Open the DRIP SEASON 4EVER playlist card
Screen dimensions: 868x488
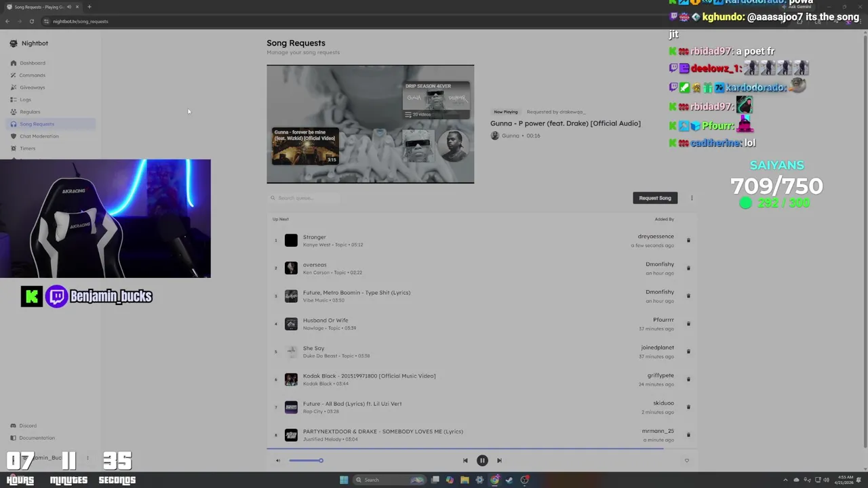(x=436, y=100)
